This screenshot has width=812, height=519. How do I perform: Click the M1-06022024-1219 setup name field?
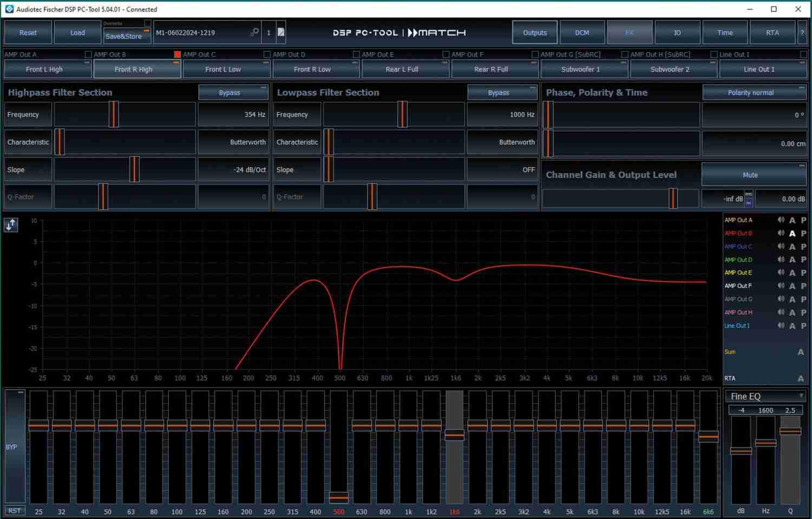coord(207,33)
